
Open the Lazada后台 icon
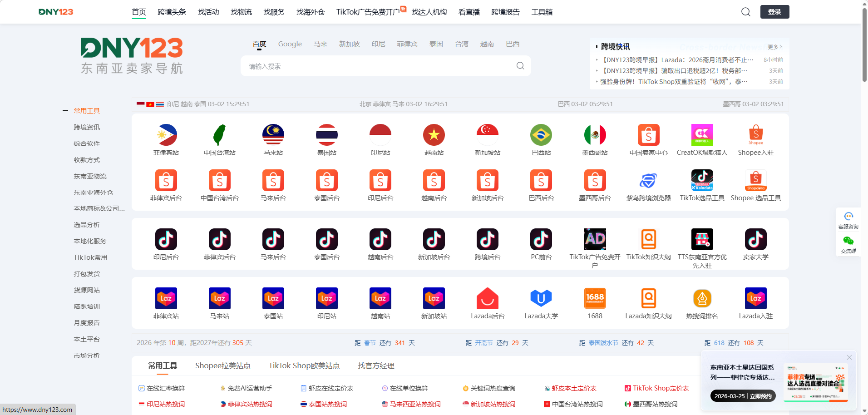click(x=488, y=298)
